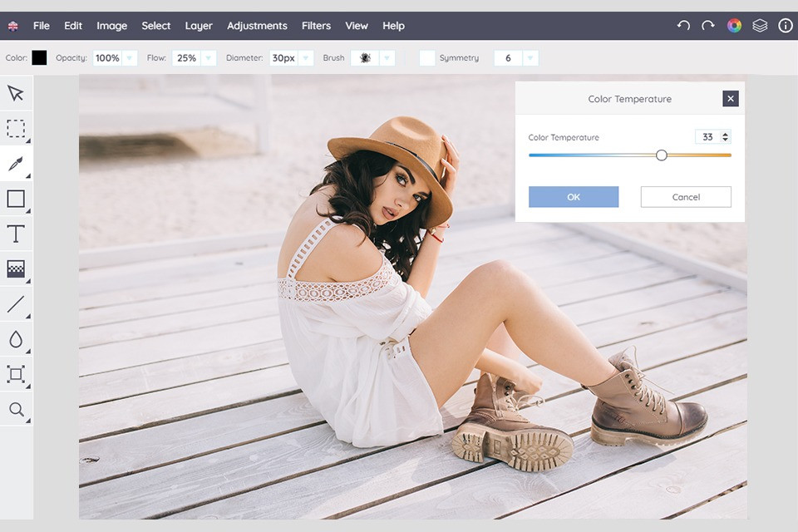
Task: Expand the Opacity dropdown arrow
Action: pyautogui.click(x=130, y=58)
